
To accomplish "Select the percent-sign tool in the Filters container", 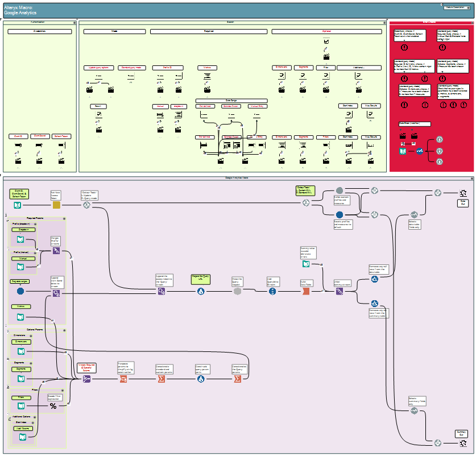I will coord(53,406).
